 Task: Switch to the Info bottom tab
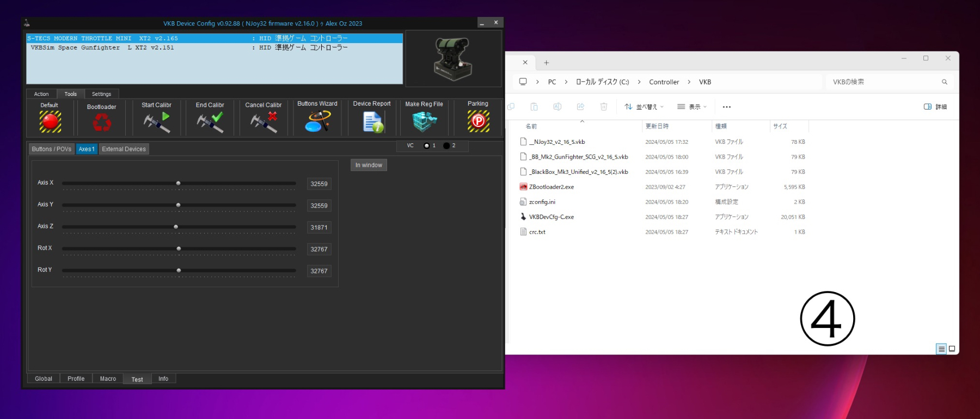pyautogui.click(x=163, y=379)
